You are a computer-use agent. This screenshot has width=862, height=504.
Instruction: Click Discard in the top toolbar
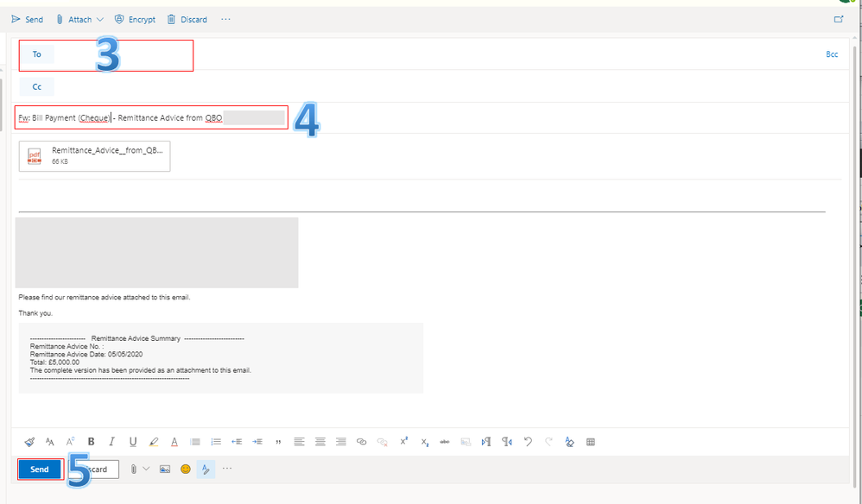pyautogui.click(x=187, y=19)
